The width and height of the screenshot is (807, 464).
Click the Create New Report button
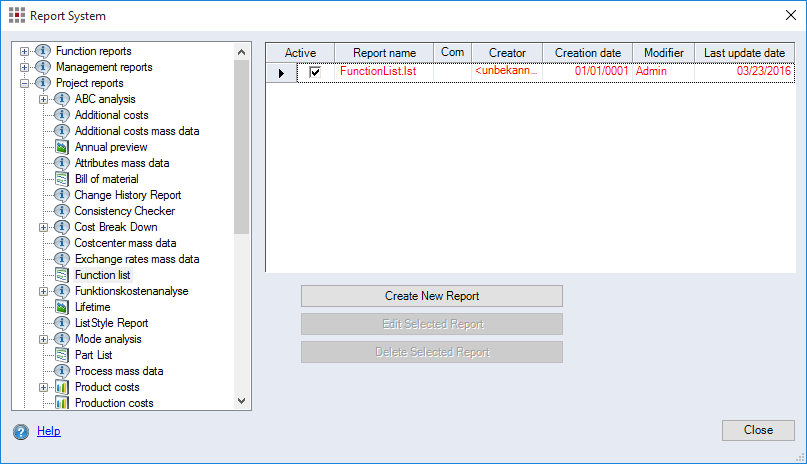coord(432,296)
